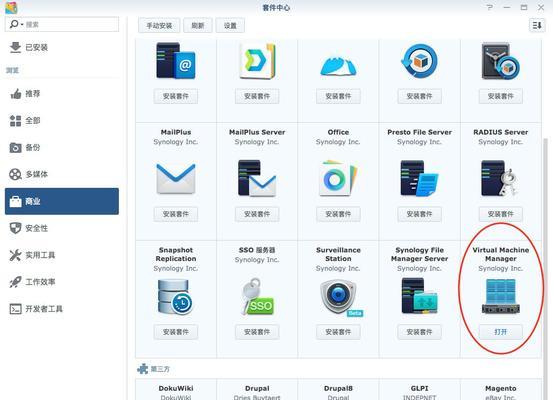The height and width of the screenshot is (400, 553).
Task: Click the GLPI package title
Action: coord(419,388)
